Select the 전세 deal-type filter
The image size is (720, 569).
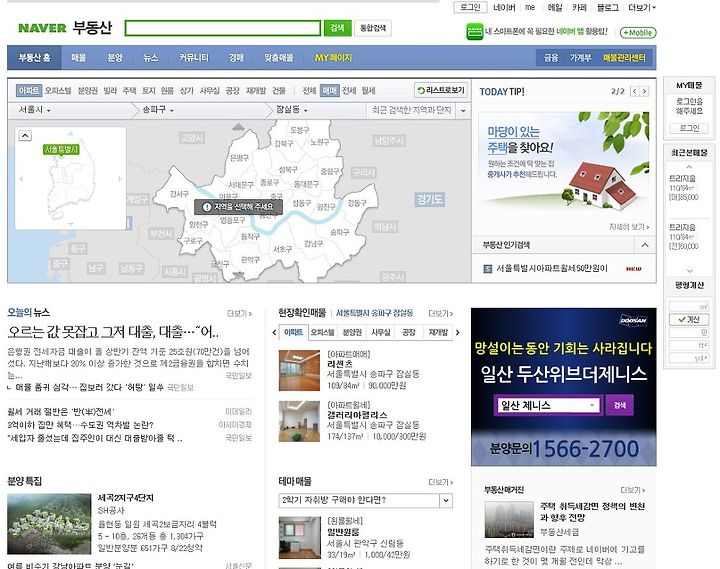point(349,91)
